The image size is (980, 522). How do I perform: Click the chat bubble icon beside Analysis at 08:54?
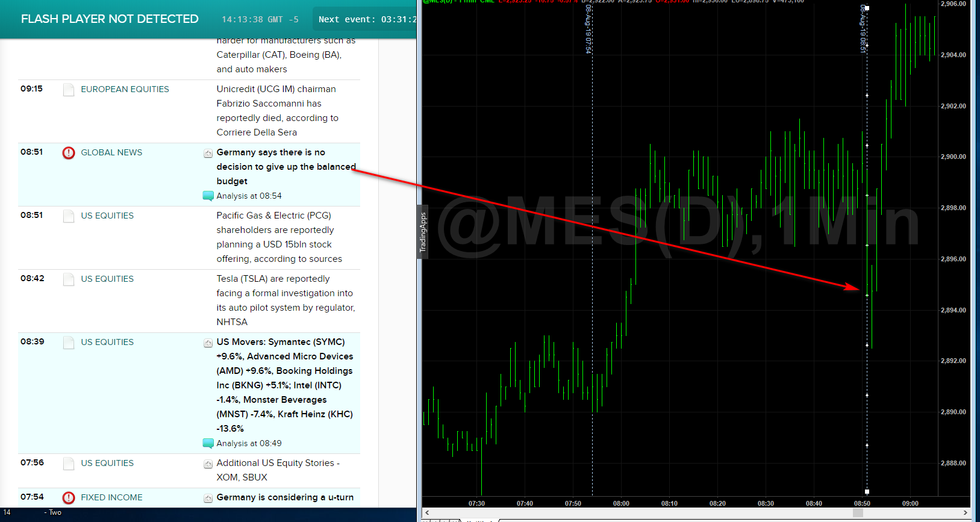point(208,196)
